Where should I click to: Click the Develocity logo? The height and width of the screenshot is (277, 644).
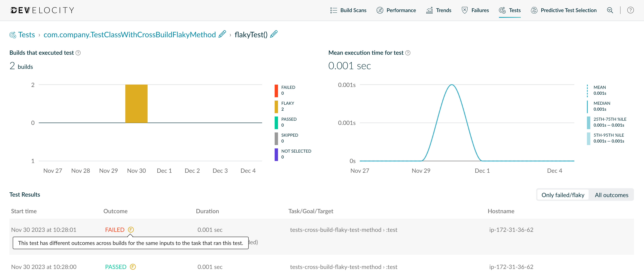[x=42, y=10]
